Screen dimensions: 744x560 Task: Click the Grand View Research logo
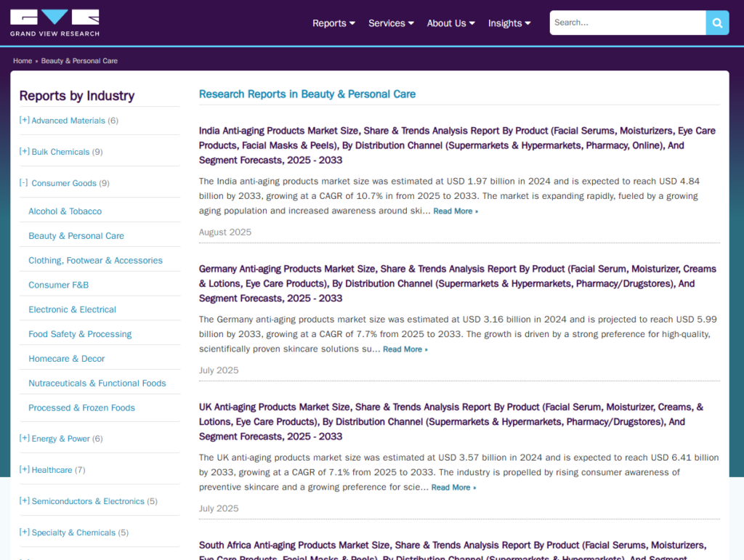click(54, 23)
